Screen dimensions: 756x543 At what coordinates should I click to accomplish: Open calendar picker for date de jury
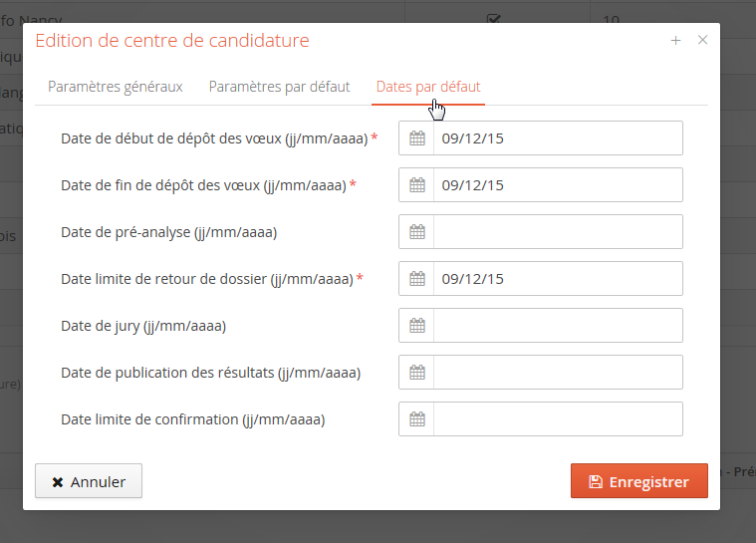pos(417,326)
